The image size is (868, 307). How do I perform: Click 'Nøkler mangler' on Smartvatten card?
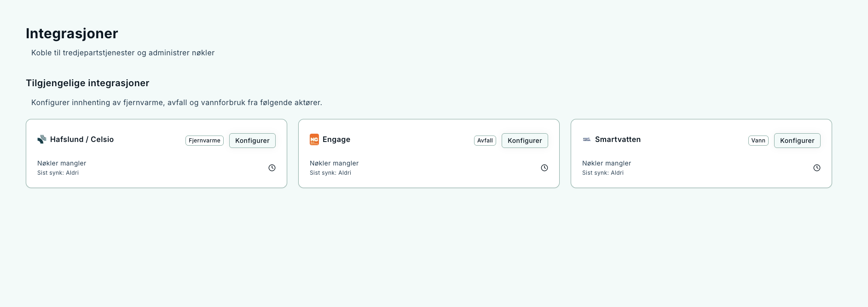pos(607,163)
